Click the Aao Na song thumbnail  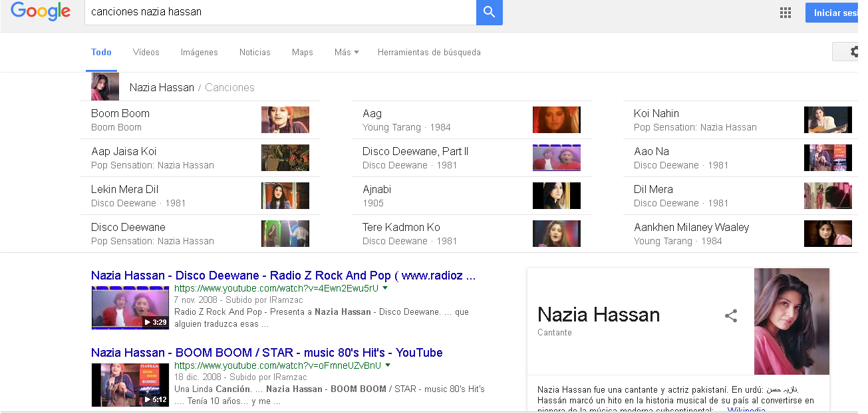click(828, 158)
